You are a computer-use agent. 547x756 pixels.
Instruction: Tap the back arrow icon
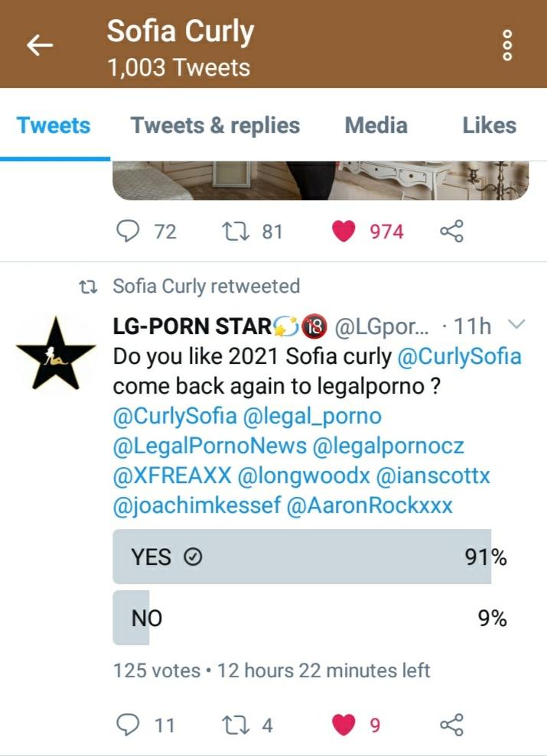point(40,46)
